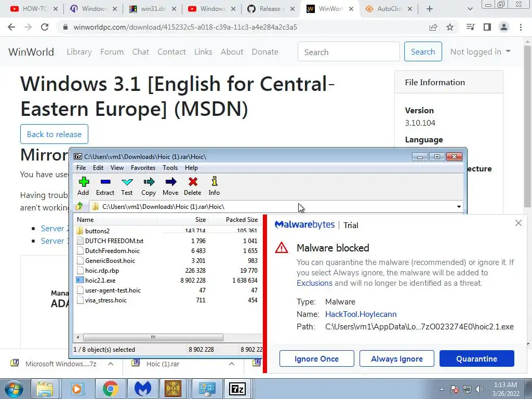Click the Move toolbar icon in 7-Zip
This screenshot has width=532, height=399.
point(170,185)
